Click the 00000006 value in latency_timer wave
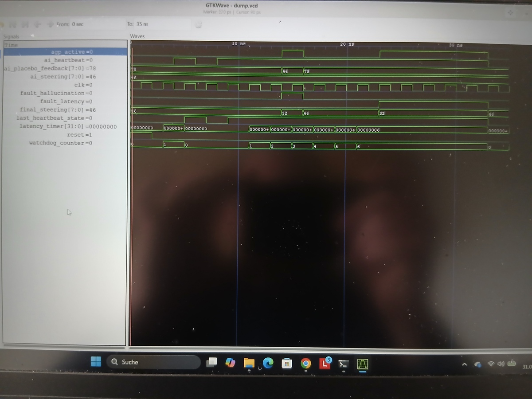 pos(369,130)
